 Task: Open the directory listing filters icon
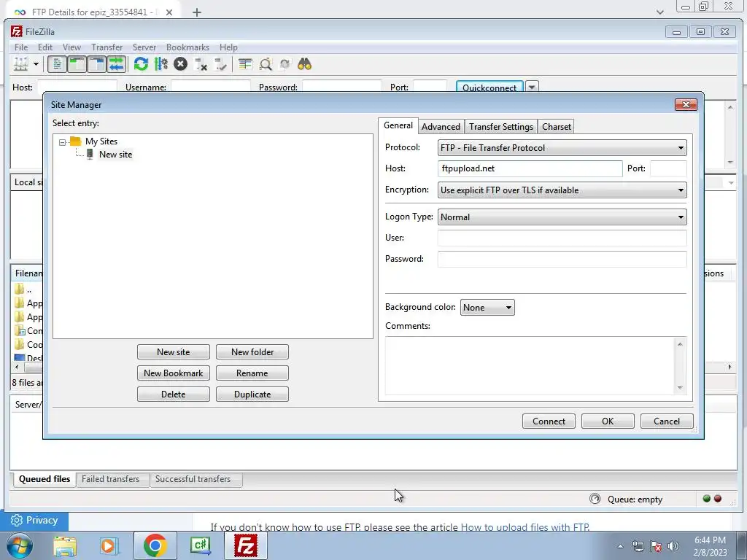(x=245, y=64)
